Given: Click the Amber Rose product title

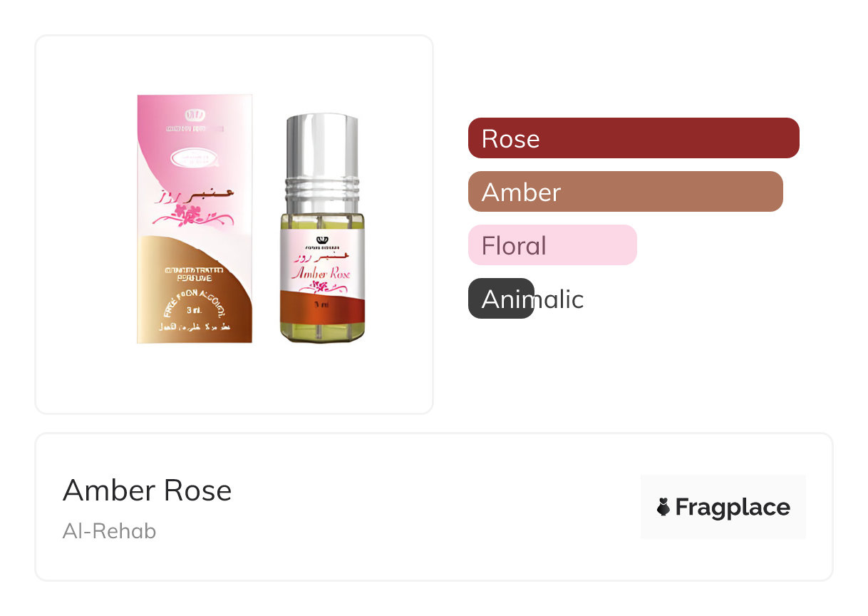Looking at the screenshot, I should click(x=148, y=491).
